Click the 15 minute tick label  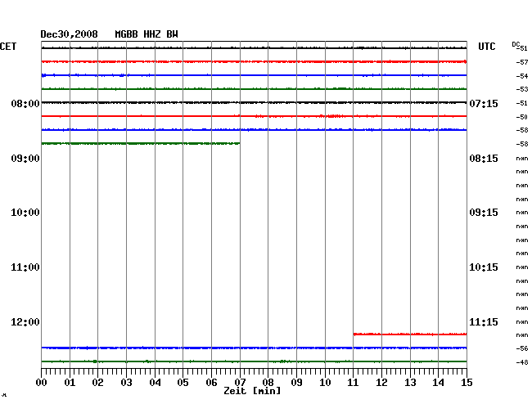coord(467,383)
